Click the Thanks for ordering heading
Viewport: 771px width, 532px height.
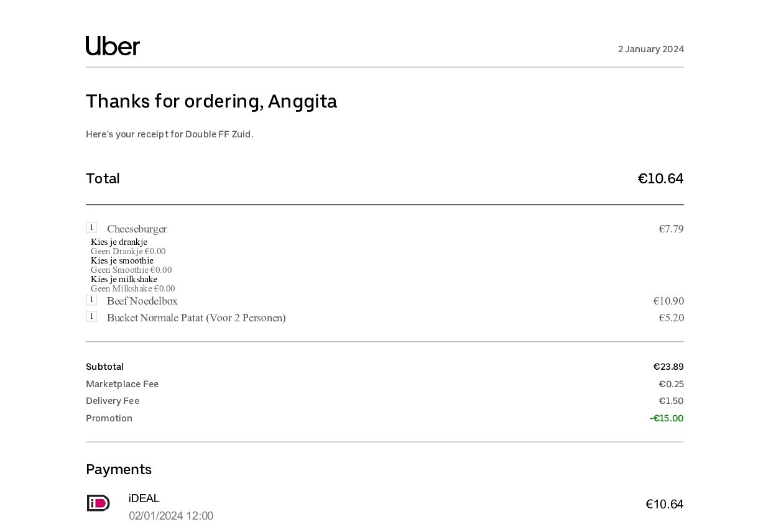click(211, 101)
